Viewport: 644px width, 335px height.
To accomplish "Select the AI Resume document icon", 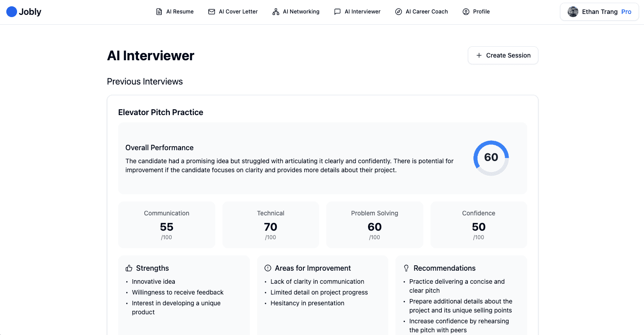I will pyautogui.click(x=159, y=11).
